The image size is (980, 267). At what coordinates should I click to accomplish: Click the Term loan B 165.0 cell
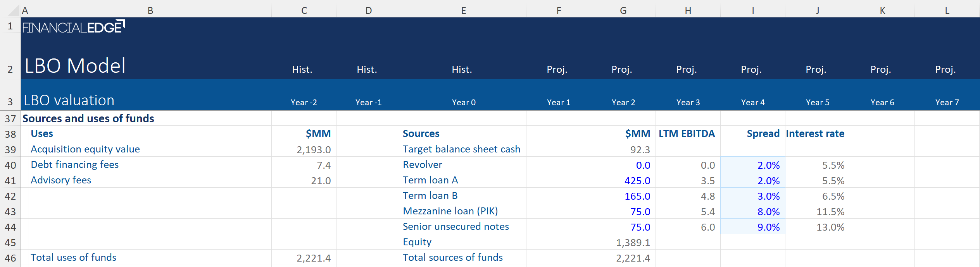pyautogui.click(x=623, y=196)
